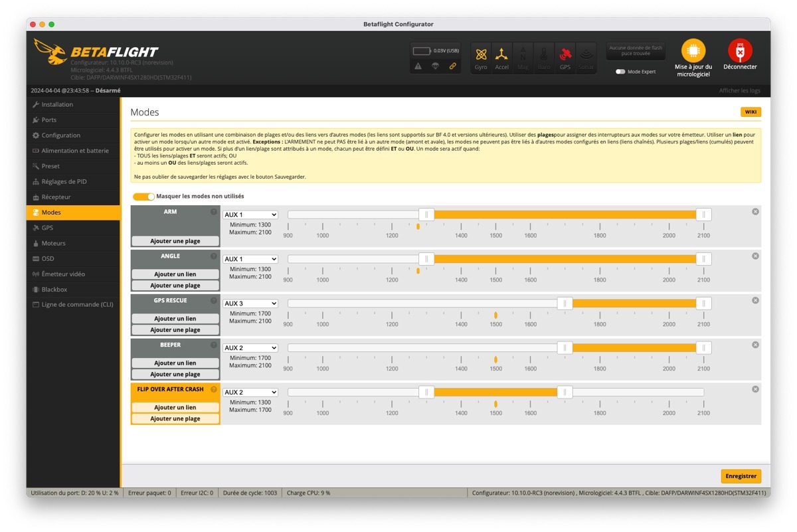This screenshot has height=532, width=797.
Task: Open AUX dropdown for ANGLE mode
Action: 250,260
